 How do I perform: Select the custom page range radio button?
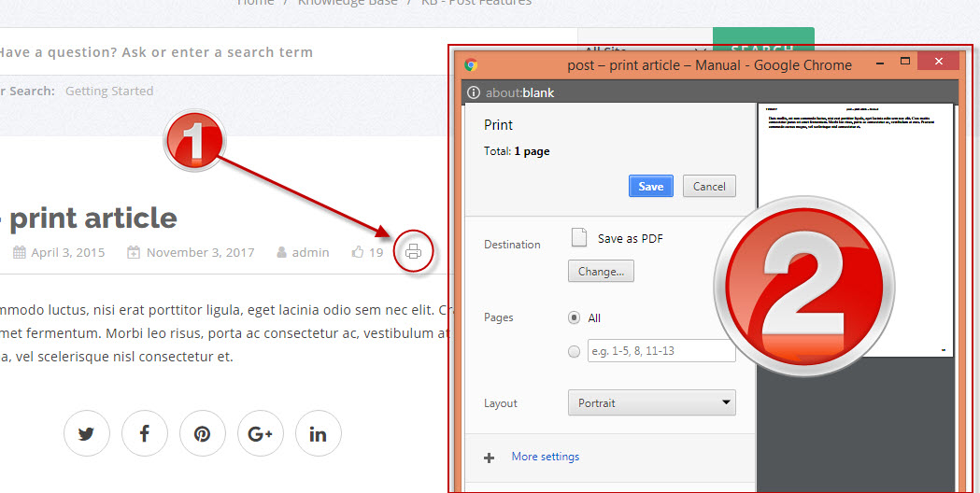tap(575, 351)
